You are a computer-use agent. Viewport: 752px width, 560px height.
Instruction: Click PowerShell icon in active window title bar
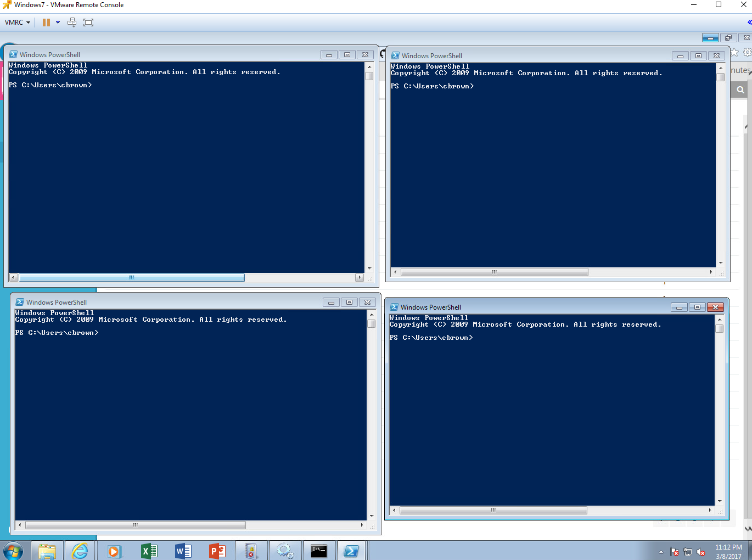[x=394, y=307]
